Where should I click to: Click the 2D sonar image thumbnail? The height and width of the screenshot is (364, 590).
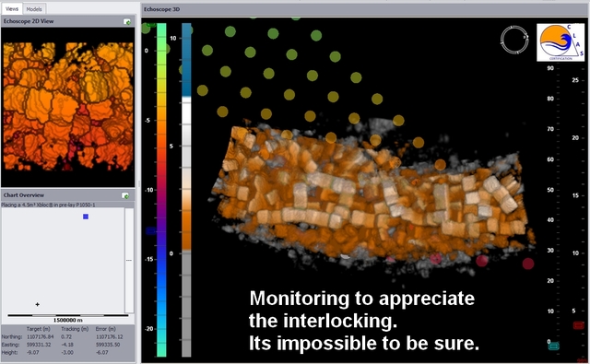68,107
